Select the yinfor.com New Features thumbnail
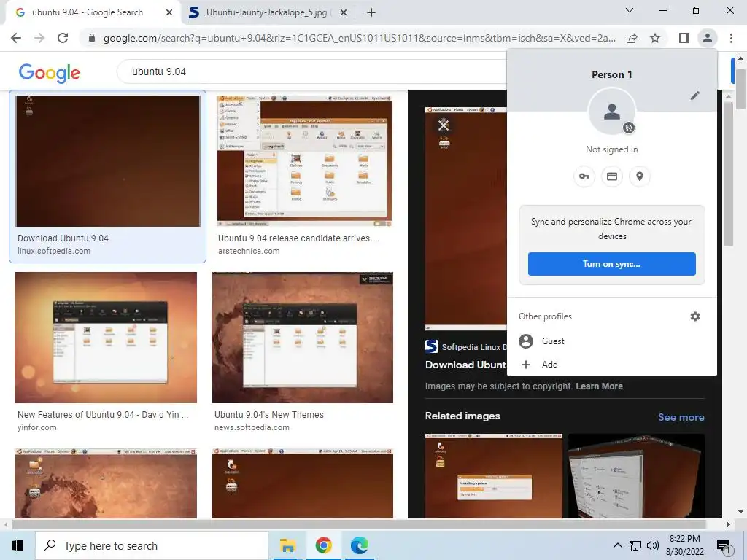747x560 pixels. (x=106, y=338)
